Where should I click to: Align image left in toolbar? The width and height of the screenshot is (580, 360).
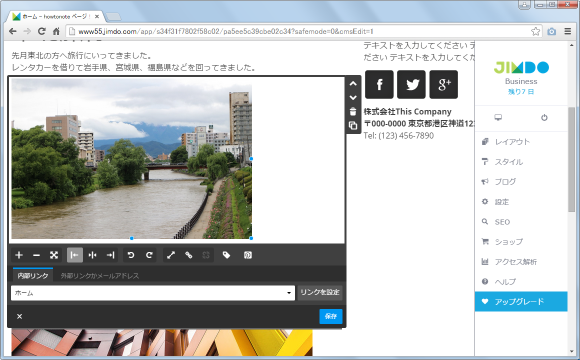pyautogui.click(x=75, y=255)
